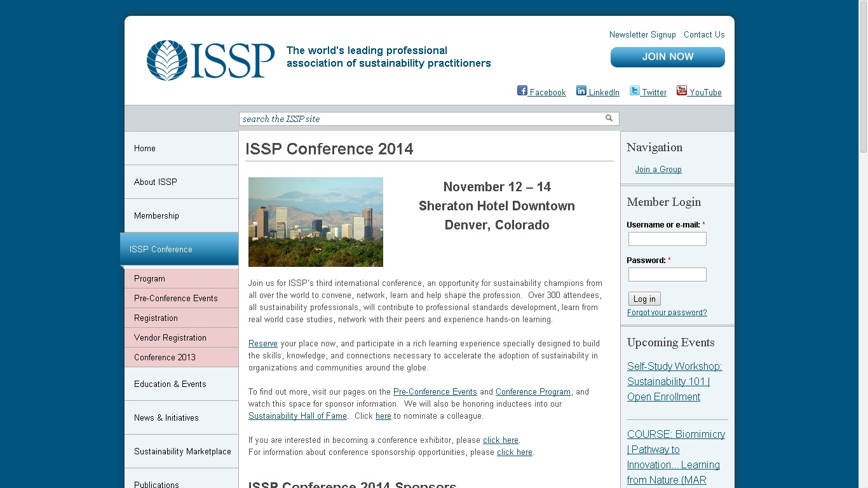Screen dimensions: 868x488
Task: Open the Contact Us link
Action: pos(704,35)
